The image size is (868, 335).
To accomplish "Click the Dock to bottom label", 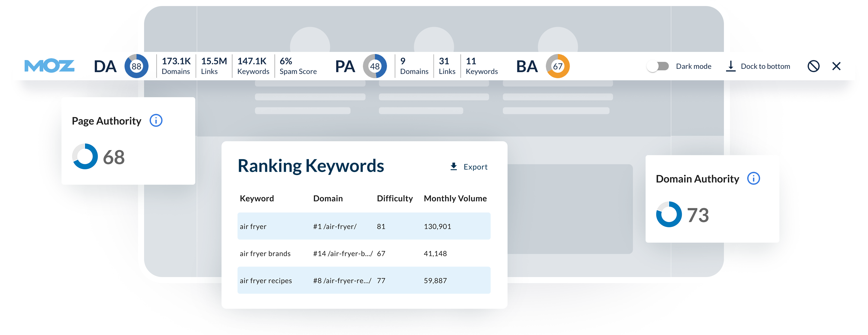I will pyautogui.click(x=765, y=66).
